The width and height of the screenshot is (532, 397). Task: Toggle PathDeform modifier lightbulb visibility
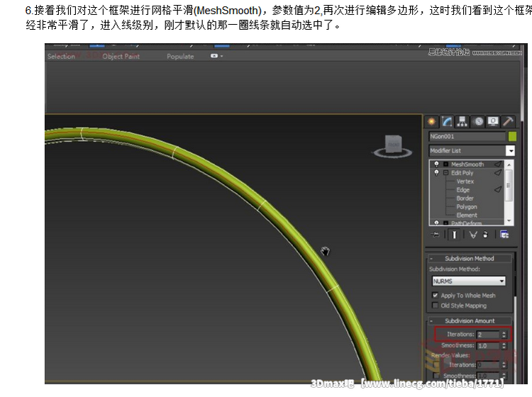tap(436, 223)
